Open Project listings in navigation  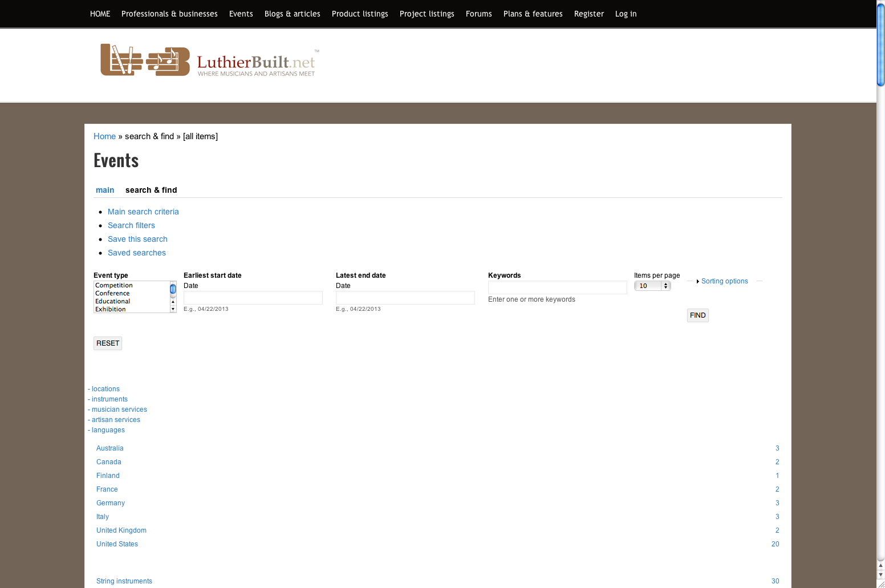coord(427,14)
